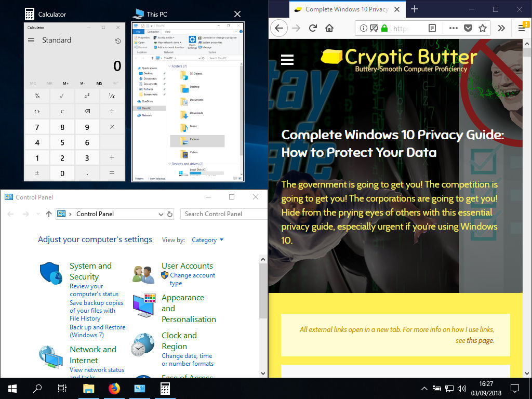Viewport: 532px width, 399px height.
Task: Select the Calculator window thumbnail
Action: 74,102
